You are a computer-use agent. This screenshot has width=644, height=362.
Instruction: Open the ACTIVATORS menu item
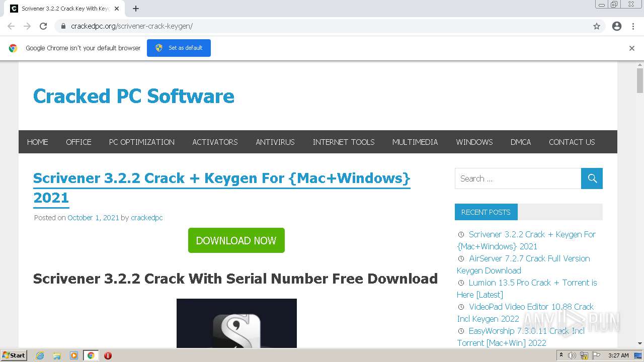(215, 142)
